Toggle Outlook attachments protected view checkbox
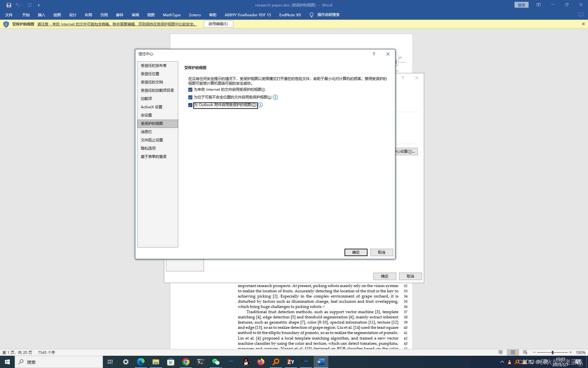The height and width of the screenshot is (368, 588). coord(190,105)
